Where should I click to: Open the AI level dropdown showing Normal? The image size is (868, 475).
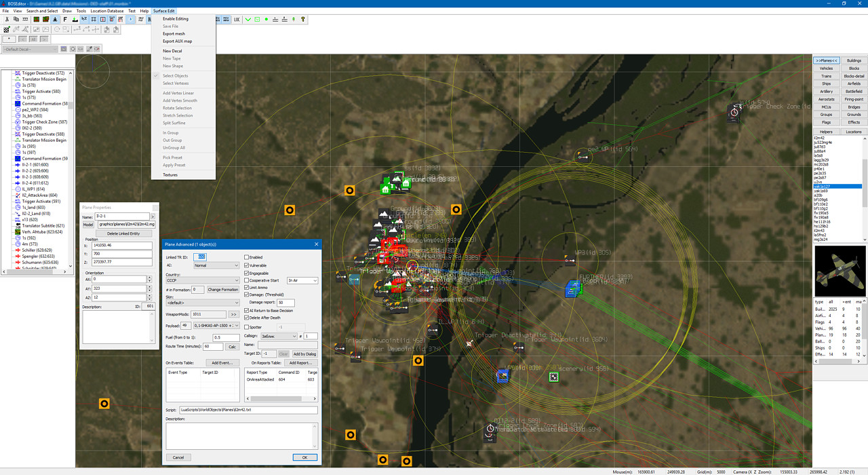(216, 265)
